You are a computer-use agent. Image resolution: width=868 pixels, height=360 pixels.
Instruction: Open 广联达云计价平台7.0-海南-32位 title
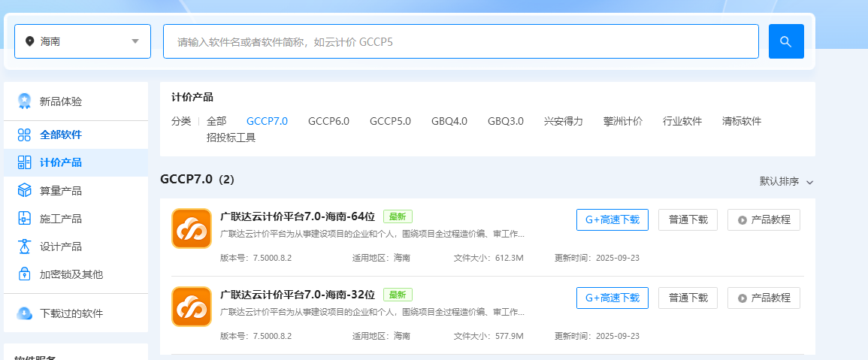coord(298,295)
